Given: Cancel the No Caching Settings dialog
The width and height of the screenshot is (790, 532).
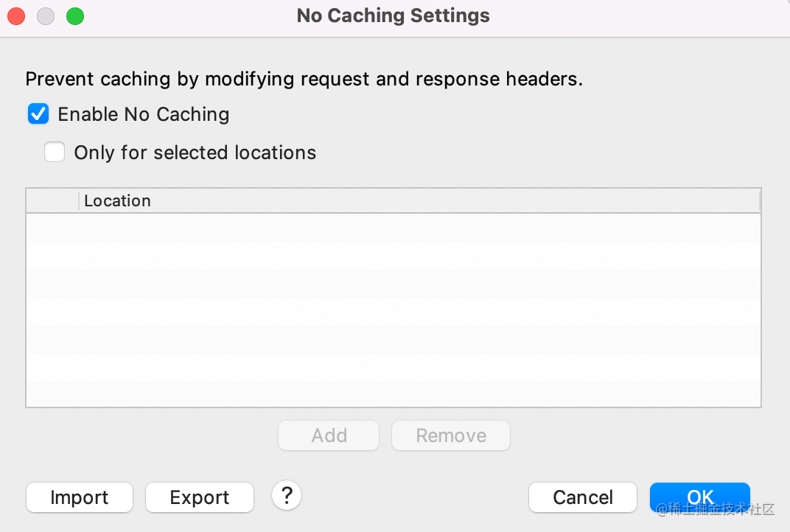Looking at the screenshot, I should point(583,497).
